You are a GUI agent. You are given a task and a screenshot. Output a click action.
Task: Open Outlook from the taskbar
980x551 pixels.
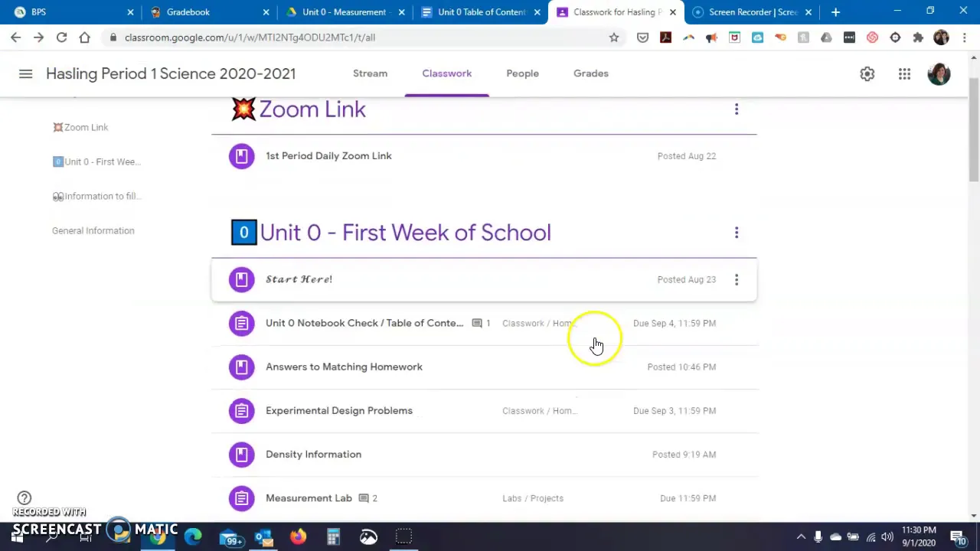point(263,537)
